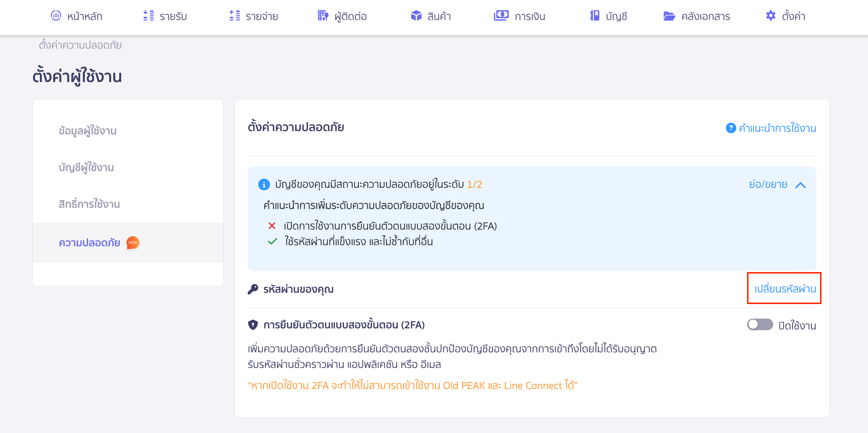The width and height of the screenshot is (868, 433).
Task: Click the gear icon beside ตั้งค่า
Action: tap(771, 16)
